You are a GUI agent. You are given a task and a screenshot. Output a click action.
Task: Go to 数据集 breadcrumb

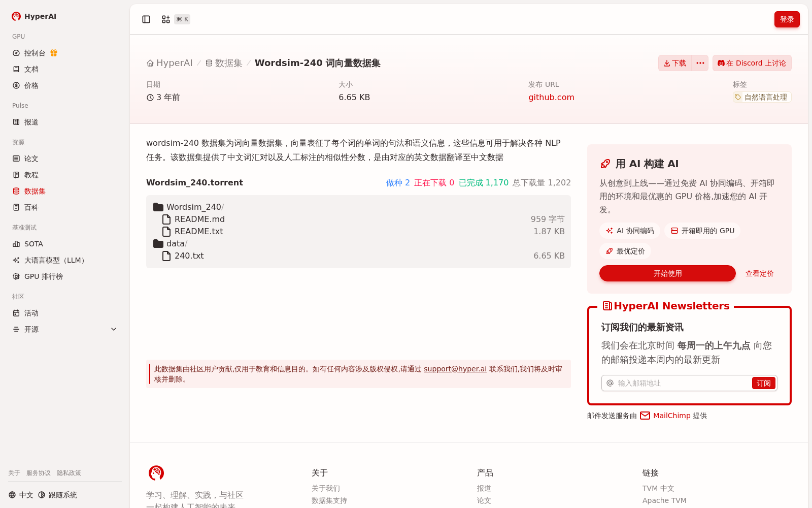(x=224, y=63)
